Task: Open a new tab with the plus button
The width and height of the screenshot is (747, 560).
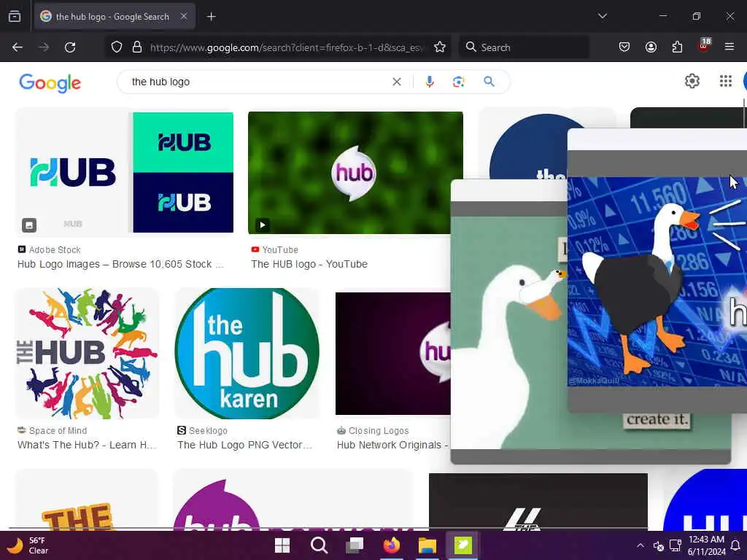Action: 211,17
